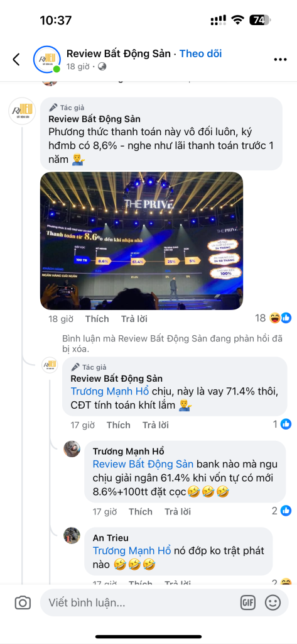Like the comment with The Privé photo
This screenshot has height=644, width=297.
97,319
